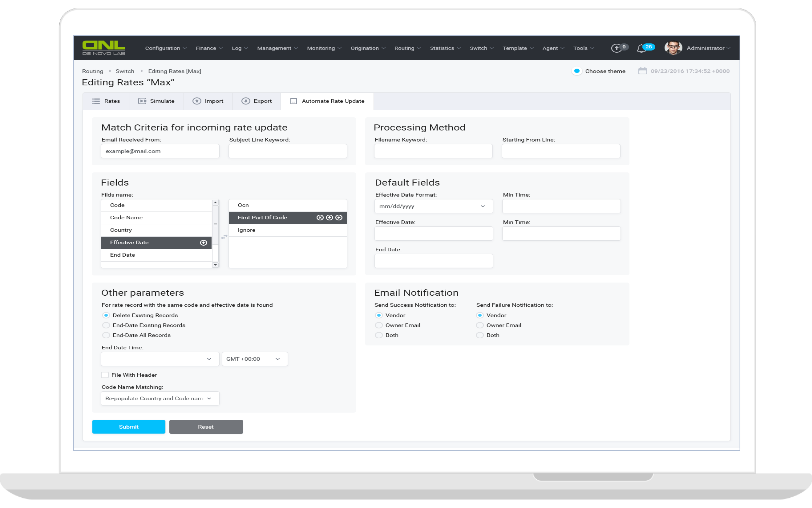Select End-Date Existing Records option
Image resolution: width=812 pixels, height=508 pixels.
(106, 325)
